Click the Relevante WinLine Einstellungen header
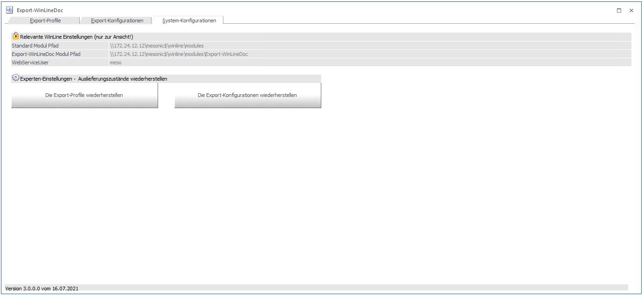Screen dimensions: 644x296 [x=76, y=37]
